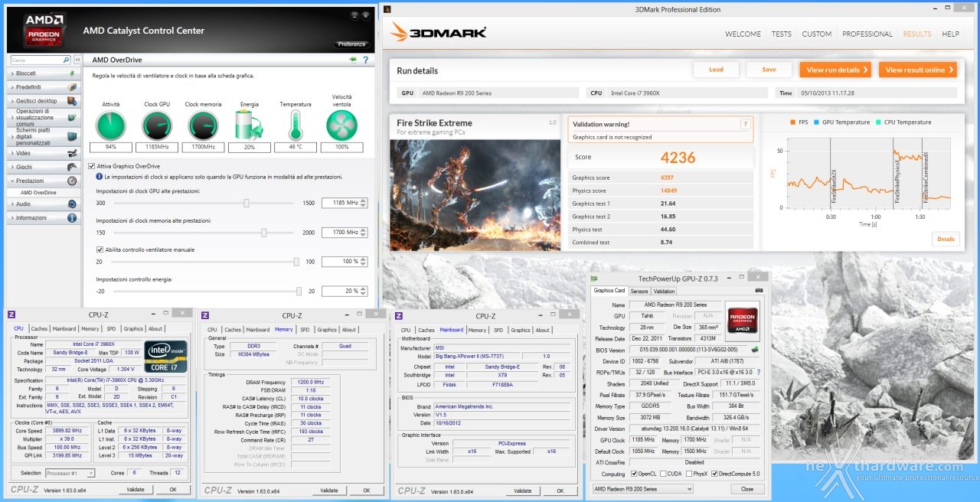Click the fan speed slider handle in OverDrive
Viewport: 980px width, 502px height.
(296, 261)
